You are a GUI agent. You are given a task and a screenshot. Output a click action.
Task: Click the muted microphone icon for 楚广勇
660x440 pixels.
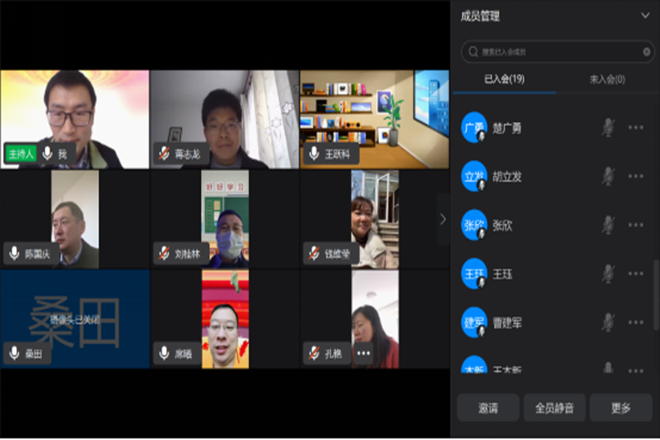(607, 128)
